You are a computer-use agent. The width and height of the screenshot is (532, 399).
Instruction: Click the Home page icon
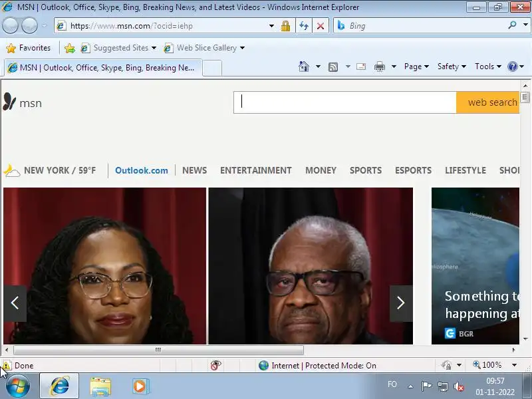pos(304,66)
